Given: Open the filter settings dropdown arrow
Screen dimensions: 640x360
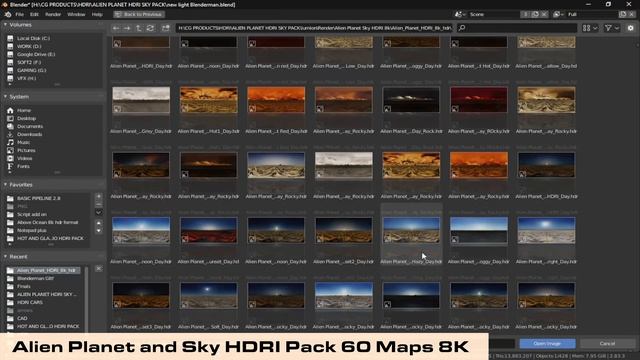Looking at the screenshot, I should [617, 28].
